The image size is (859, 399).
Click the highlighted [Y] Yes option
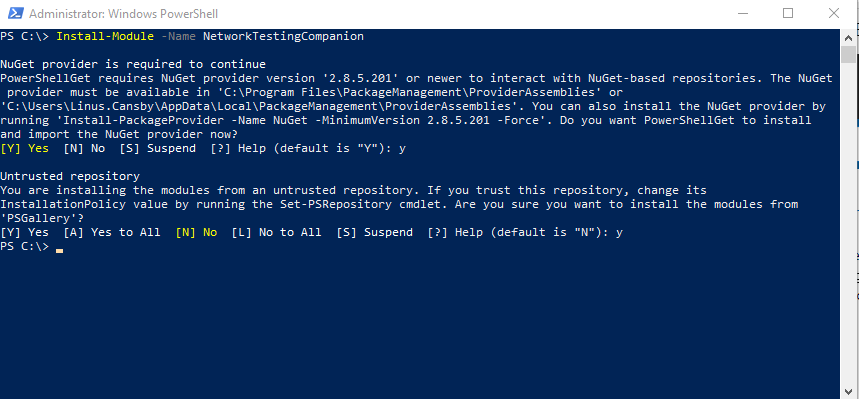(25, 149)
